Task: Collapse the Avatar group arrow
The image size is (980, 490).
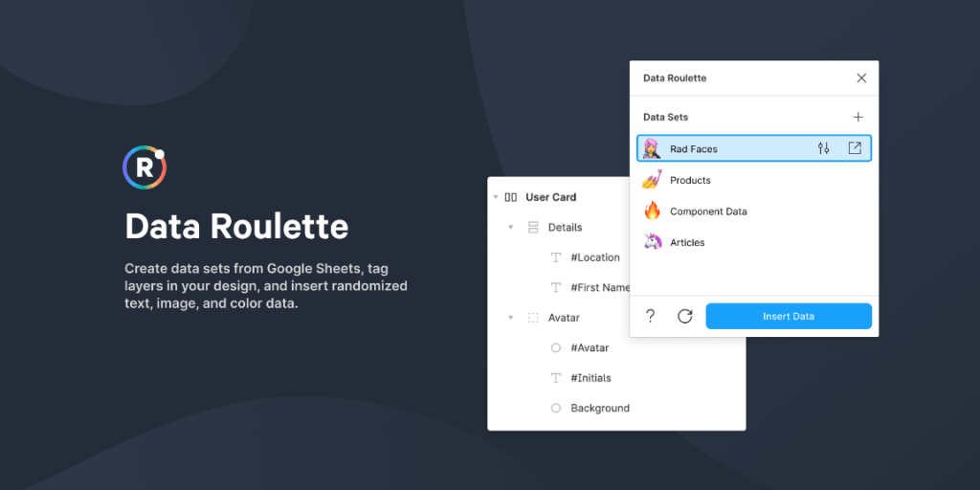Action: coord(511,318)
